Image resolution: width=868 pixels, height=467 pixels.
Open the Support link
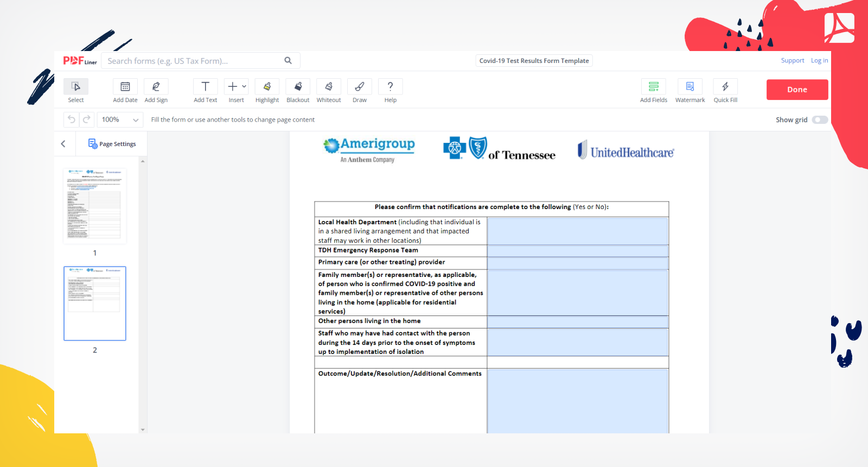792,60
